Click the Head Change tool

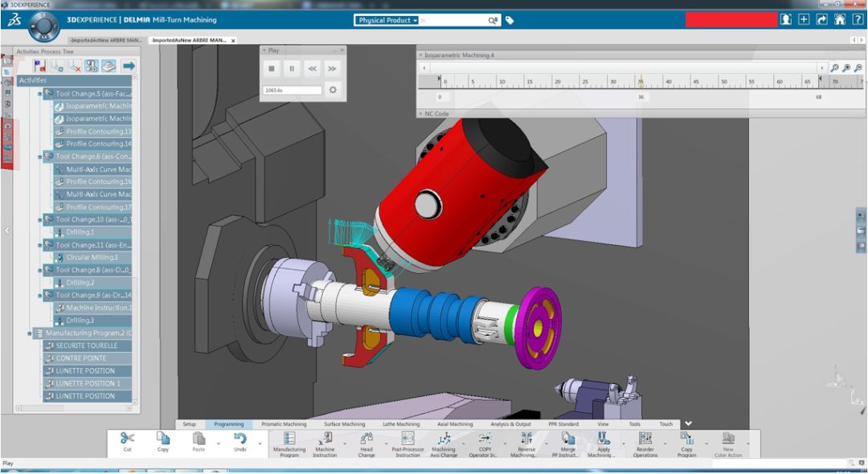point(366,444)
